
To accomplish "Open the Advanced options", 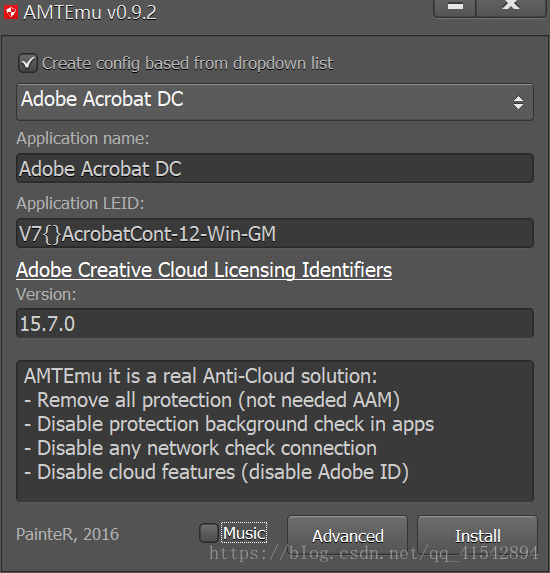I will tap(348, 536).
